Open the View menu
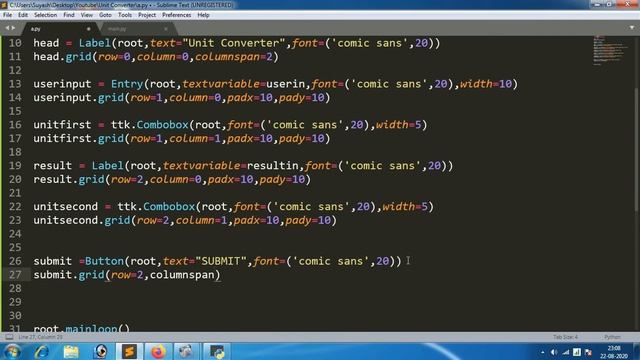 87,15
